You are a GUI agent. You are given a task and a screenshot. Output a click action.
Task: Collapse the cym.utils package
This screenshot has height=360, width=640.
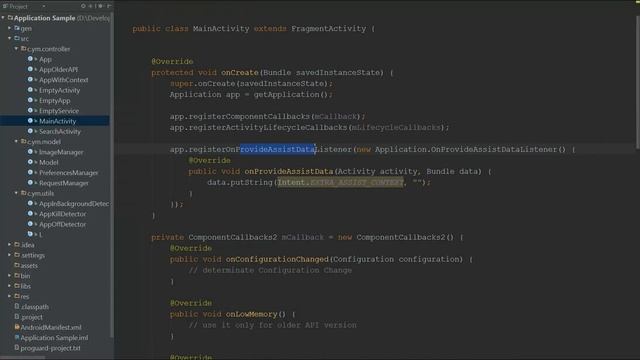(16, 193)
